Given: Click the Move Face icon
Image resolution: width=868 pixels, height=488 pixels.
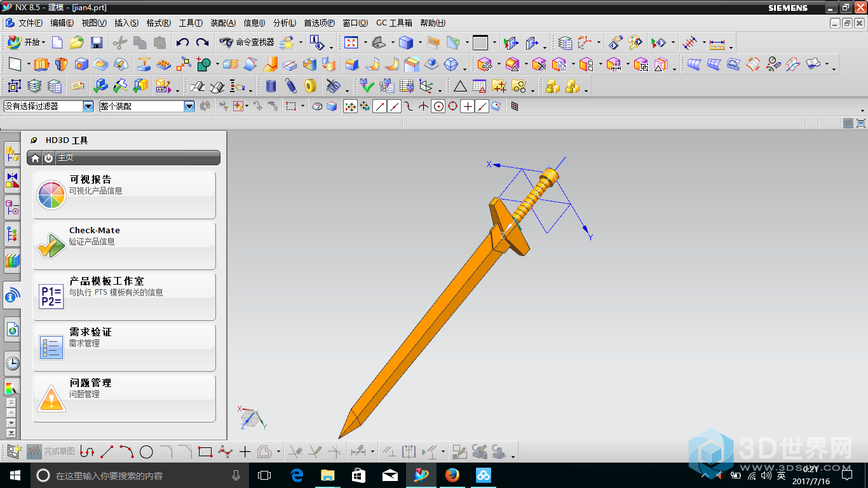Looking at the screenshot, I should pos(485,64).
